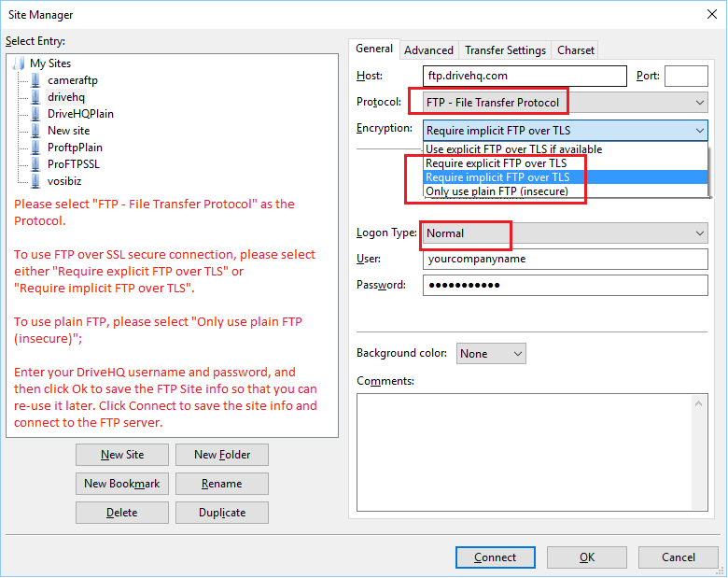728x578 pixels.
Task: Choose Require explicit FTP over TLS option
Action: click(496, 163)
